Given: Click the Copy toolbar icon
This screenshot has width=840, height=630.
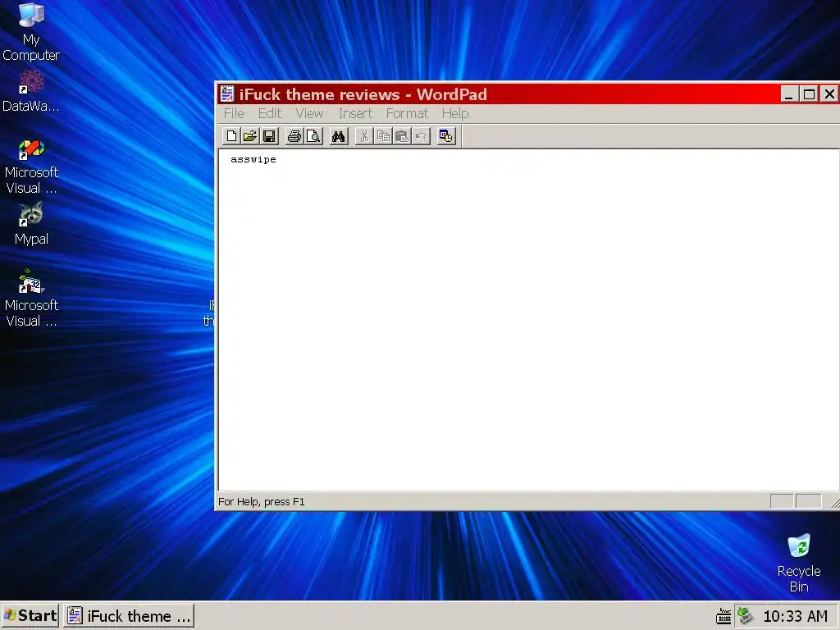Looking at the screenshot, I should 383,136.
